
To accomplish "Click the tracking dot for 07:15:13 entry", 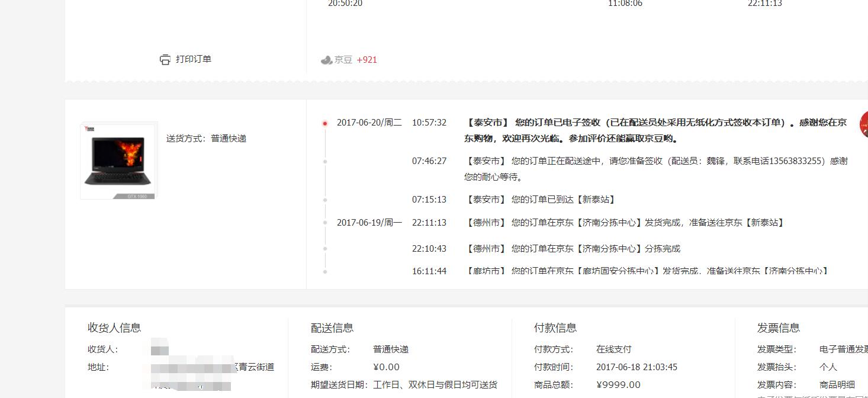I will click(324, 200).
